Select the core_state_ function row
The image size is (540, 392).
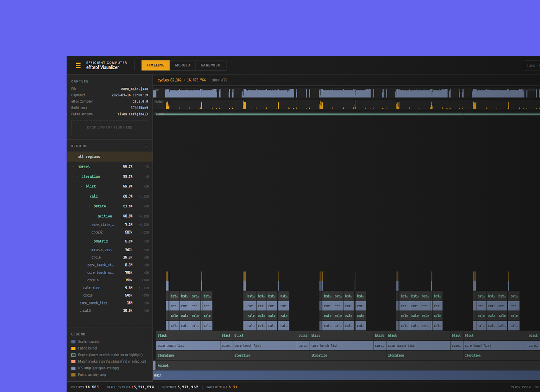pos(110,225)
